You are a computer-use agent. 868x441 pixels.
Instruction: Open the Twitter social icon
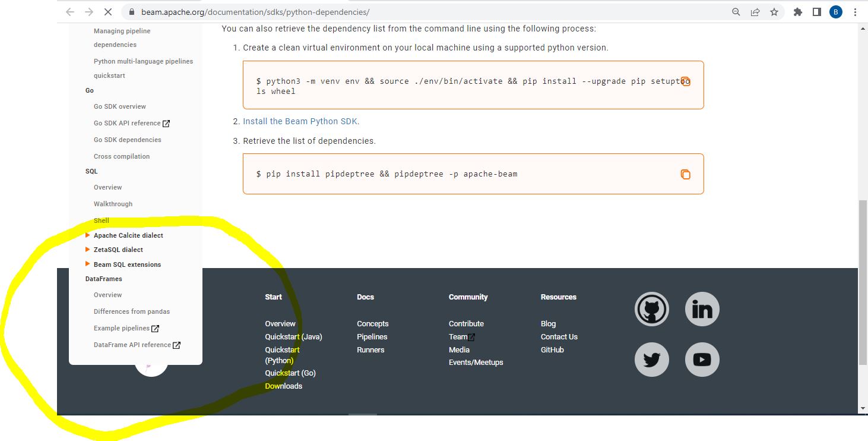tap(652, 360)
